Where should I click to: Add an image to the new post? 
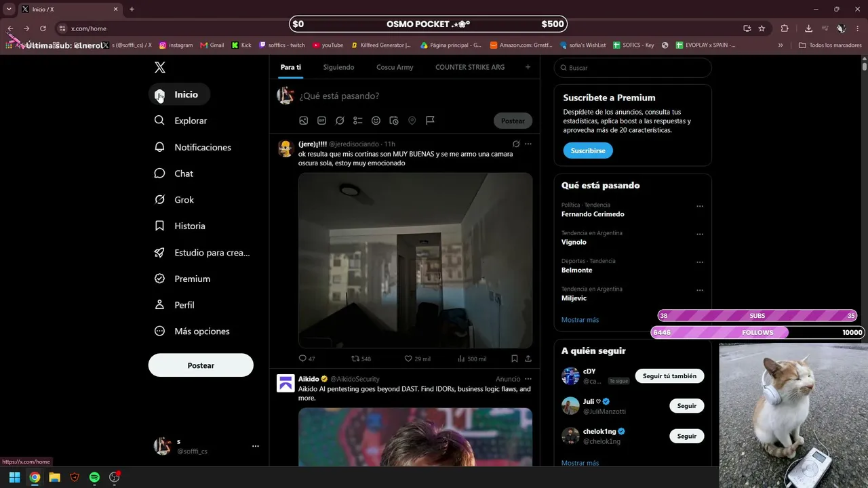(x=304, y=121)
